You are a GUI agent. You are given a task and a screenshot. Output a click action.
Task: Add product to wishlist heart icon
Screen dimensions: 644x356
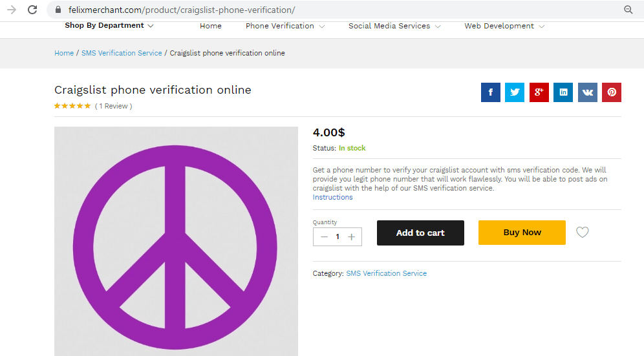(582, 233)
